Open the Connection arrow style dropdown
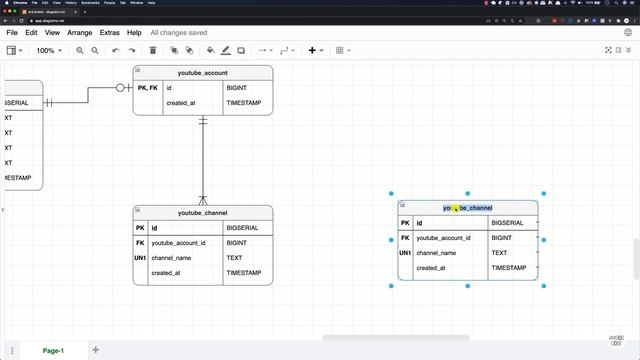Screen dimensions: 640x360 coord(265,51)
